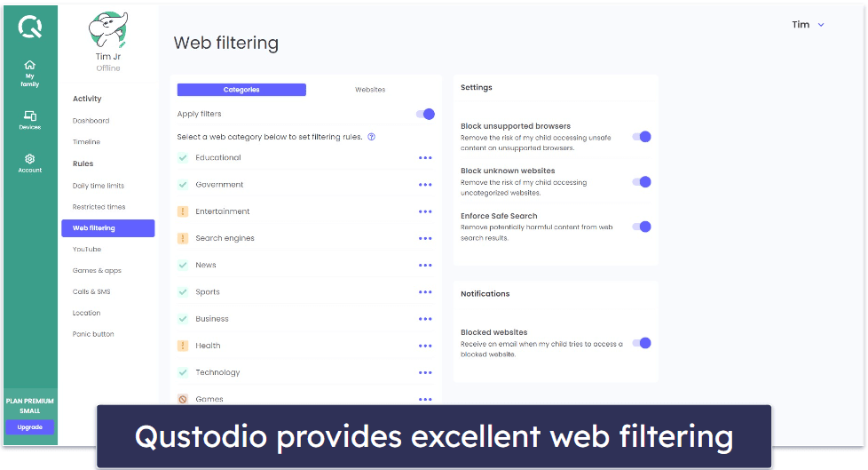Disable Block unsupported browsers toggle
The width and height of the screenshot is (868, 470).
[x=642, y=137]
